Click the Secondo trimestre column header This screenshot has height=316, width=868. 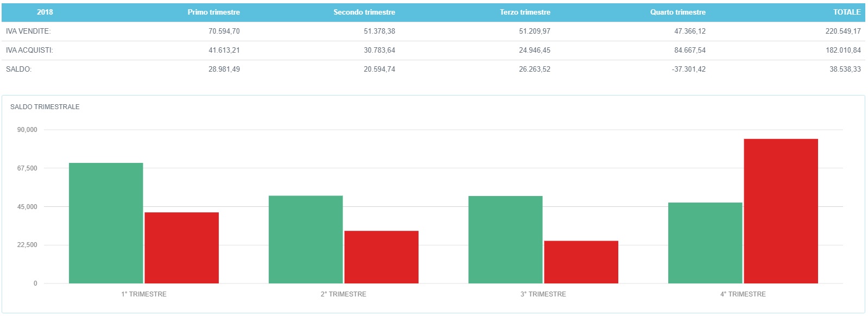tap(364, 12)
